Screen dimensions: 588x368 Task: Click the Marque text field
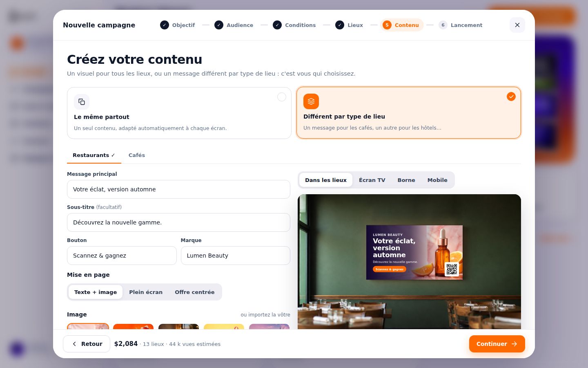[x=236, y=256]
